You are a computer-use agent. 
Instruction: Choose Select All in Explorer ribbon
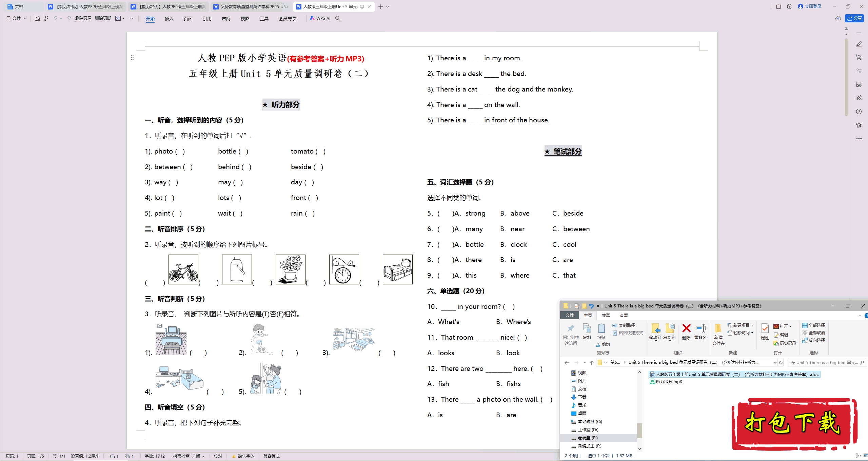coord(814,325)
